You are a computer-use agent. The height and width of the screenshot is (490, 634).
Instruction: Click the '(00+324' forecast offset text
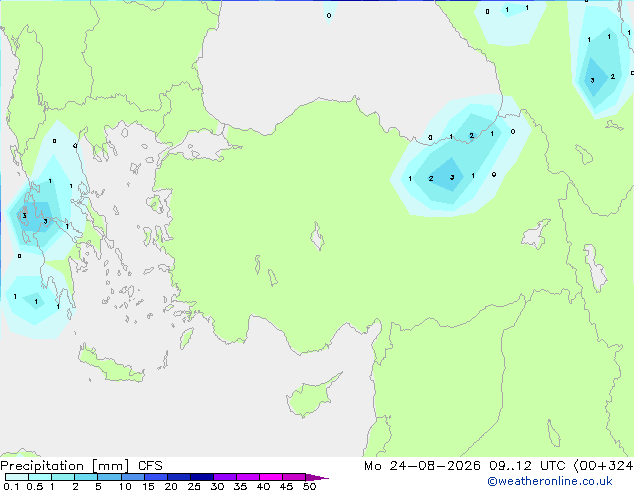[603, 466]
